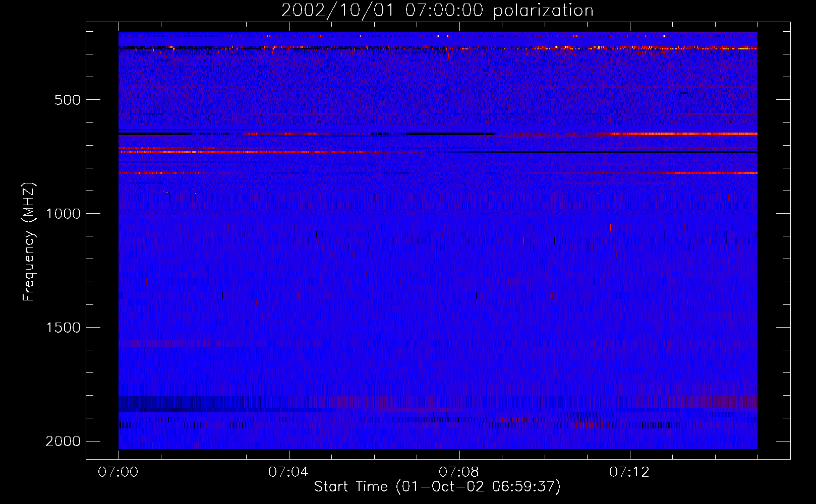Click the 1000 frequency tick label
The width and height of the screenshot is (816, 504).
tap(63, 214)
